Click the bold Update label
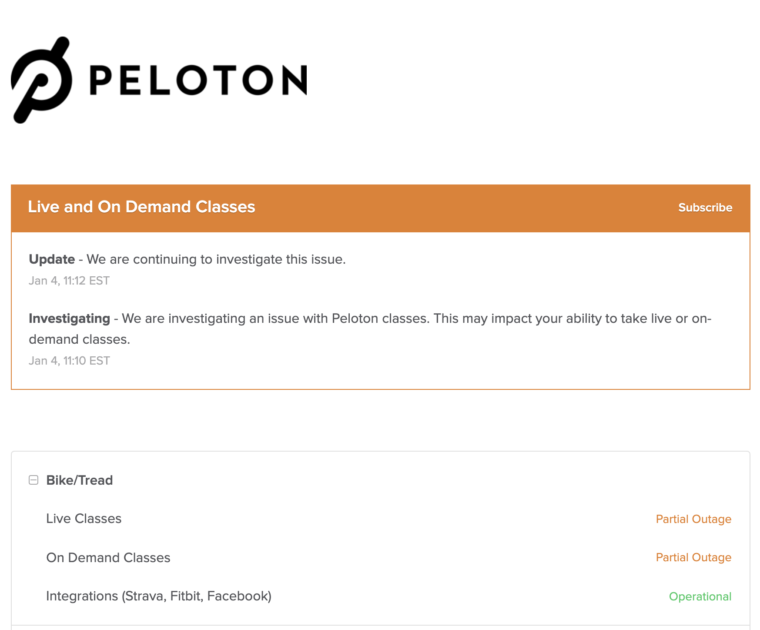Image resolution: width=760 pixels, height=630 pixels. [x=52, y=259]
